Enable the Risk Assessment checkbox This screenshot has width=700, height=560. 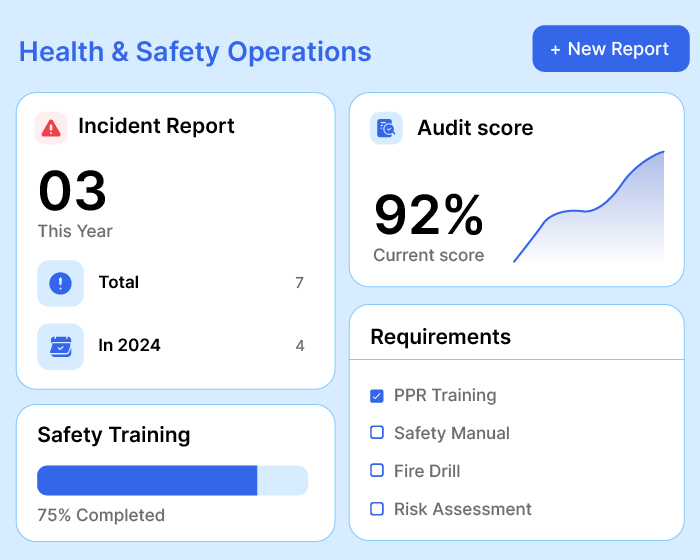coord(377,509)
